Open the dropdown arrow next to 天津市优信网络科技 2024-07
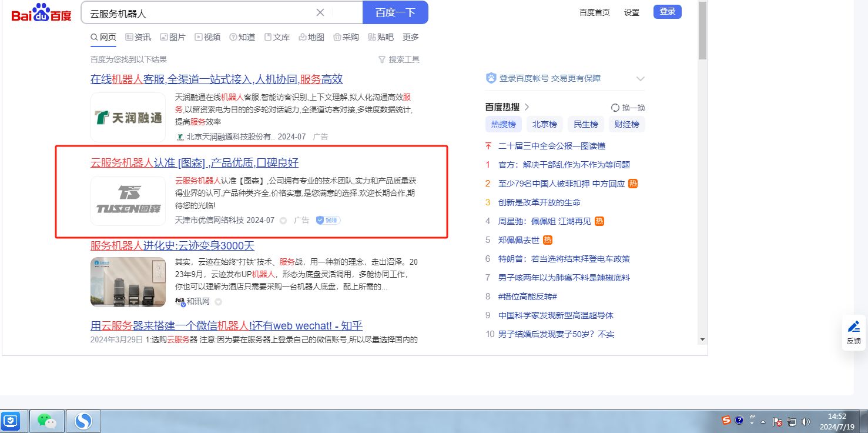The height and width of the screenshot is (433, 868). click(283, 221)
